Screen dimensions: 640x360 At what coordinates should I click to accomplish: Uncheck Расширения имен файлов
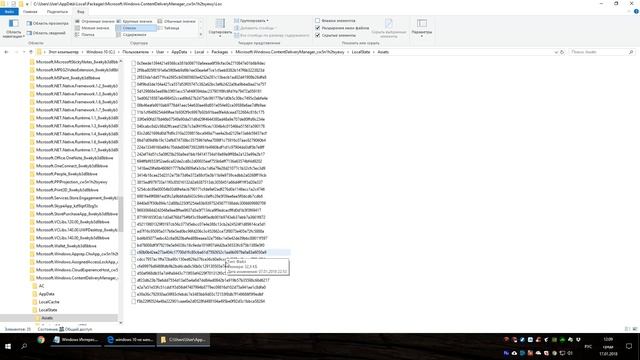point(317,28)
